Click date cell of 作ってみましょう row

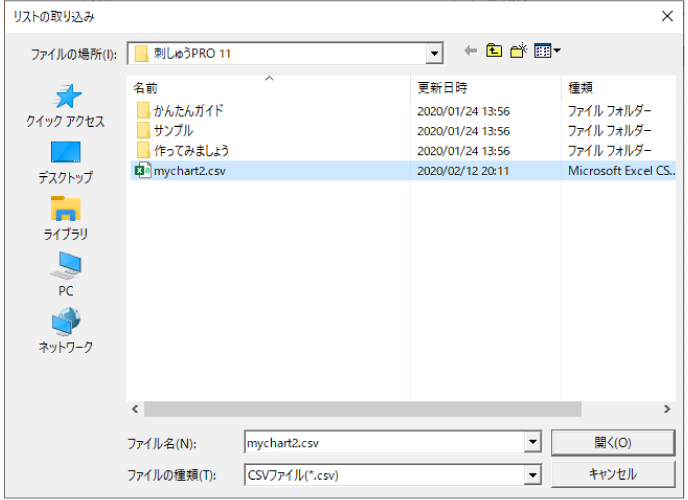click(463, 151)
